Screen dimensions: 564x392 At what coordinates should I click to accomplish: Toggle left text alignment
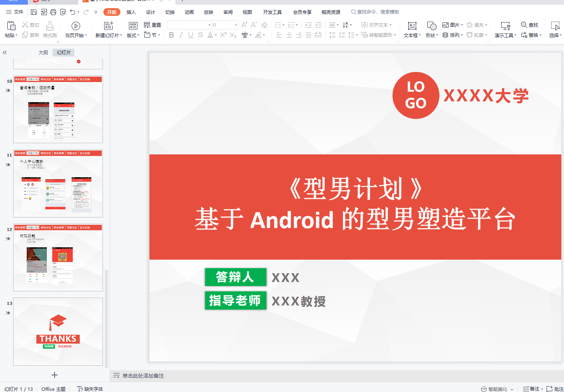[x=279, y=35]
